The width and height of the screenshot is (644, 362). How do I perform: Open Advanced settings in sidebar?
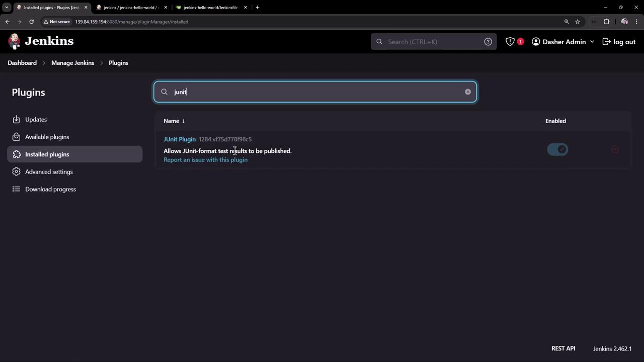pos(75,171)
